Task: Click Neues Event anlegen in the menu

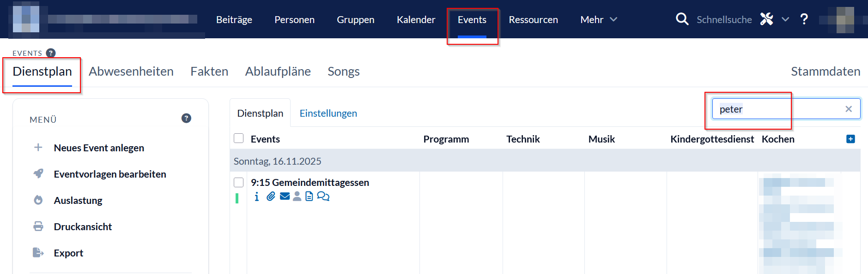Action: pos(99,148)
